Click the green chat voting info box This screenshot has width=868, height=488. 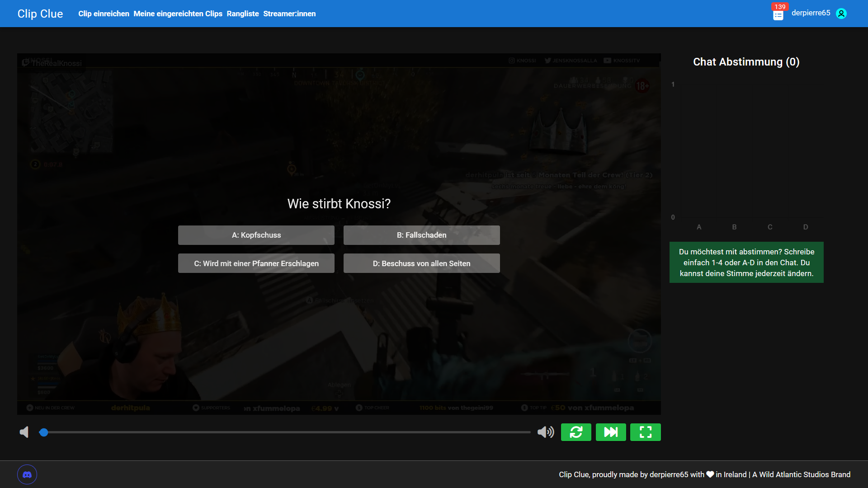tap(746, 263)
